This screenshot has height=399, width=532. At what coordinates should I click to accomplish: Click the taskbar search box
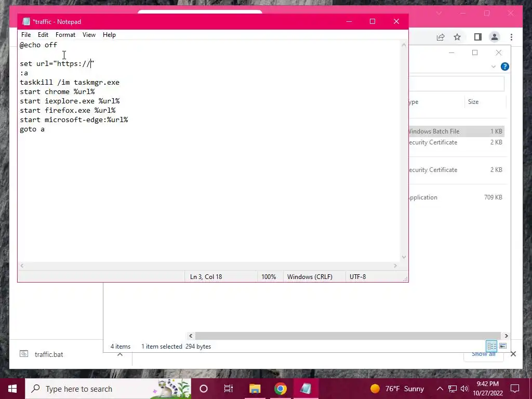(108, 389)
